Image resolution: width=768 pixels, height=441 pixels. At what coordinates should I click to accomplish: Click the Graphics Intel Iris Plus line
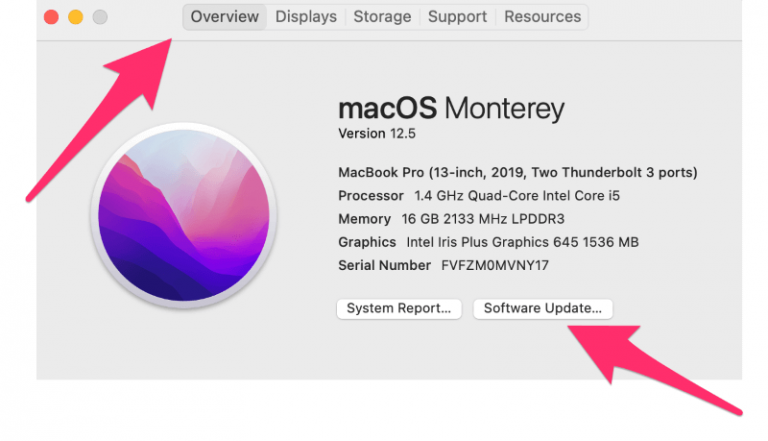point(488,242)
